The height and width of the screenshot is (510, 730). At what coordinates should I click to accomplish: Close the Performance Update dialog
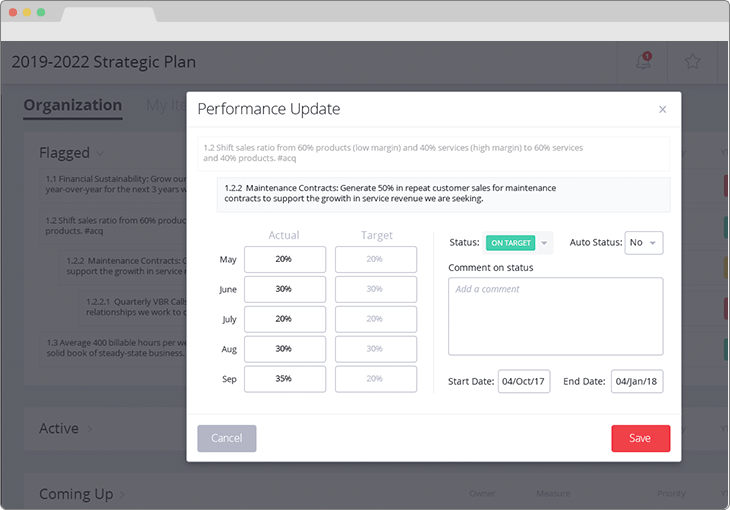[662, 109]
